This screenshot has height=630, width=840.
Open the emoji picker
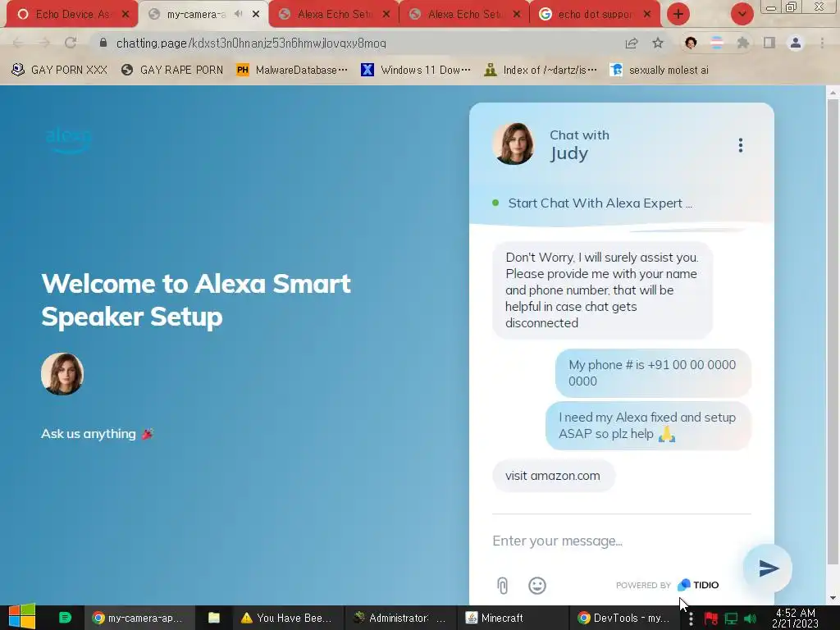[x=536, y=585]
